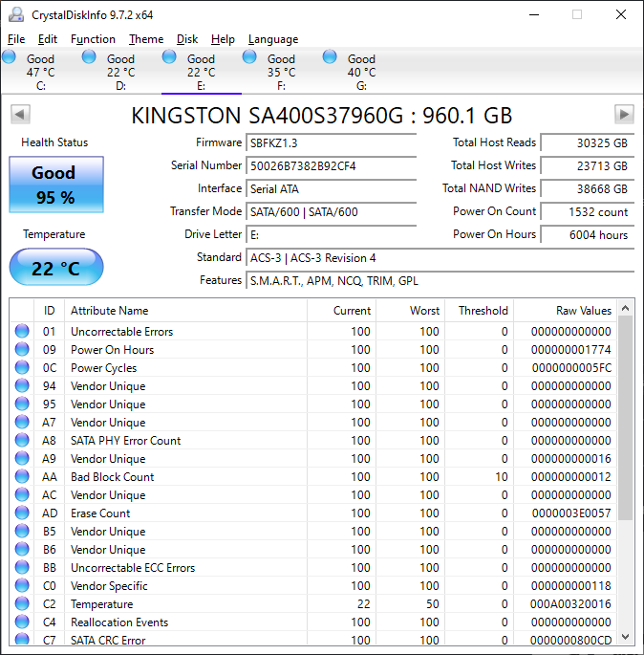Image resolution: width=644 pixels, height=655 pixels.
Task: Close the CrystalDiskInfo window
Action: coord(621,14)
